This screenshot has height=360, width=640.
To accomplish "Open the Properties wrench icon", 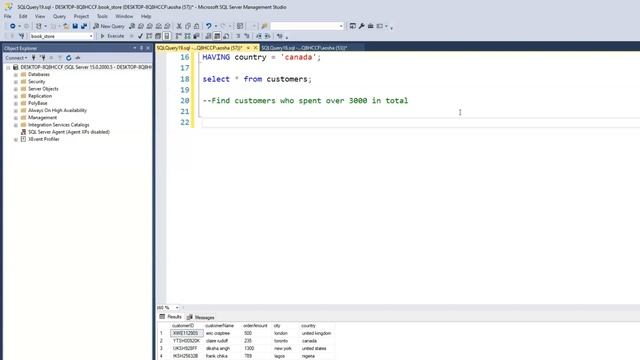I will (362, 26).
